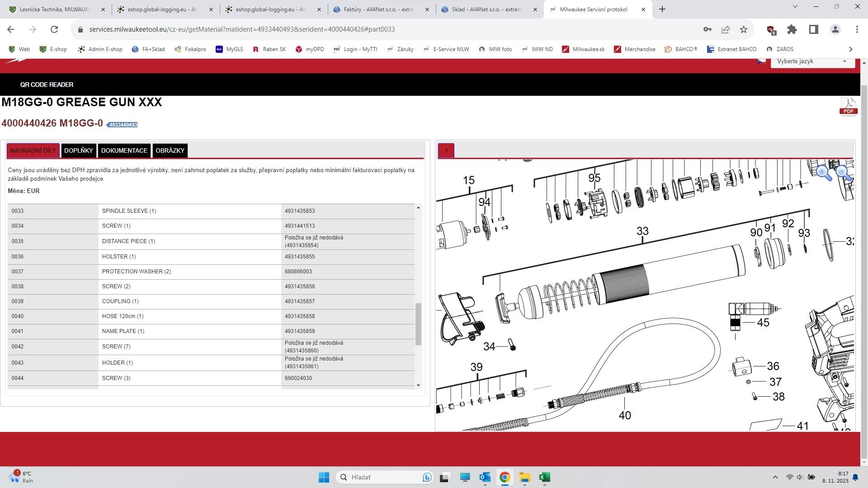This screenshot has width=868, height=488.
Task: Open Task View from the taskbar
Action: [x=444, y=477]
